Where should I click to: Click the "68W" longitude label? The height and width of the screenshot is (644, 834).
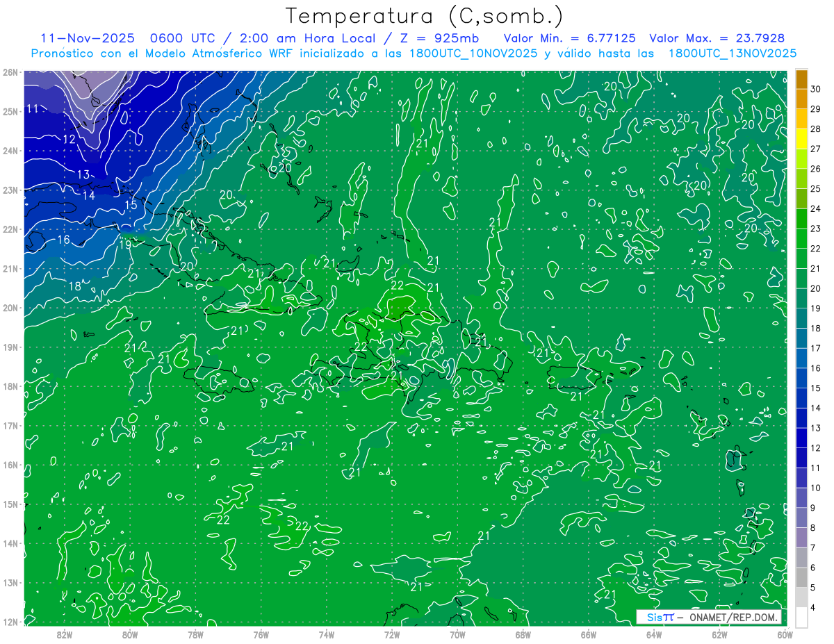[x=523, y=634]
